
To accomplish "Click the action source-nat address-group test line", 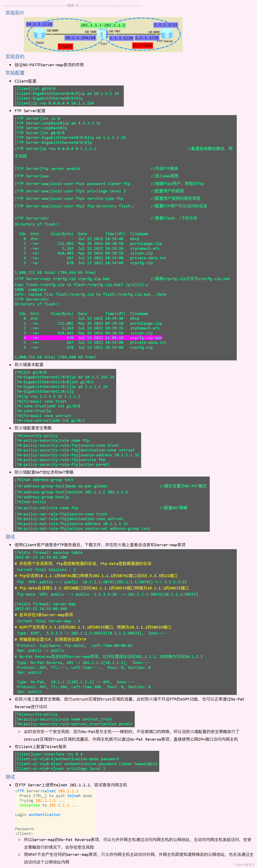I will [x=82, y=528].
